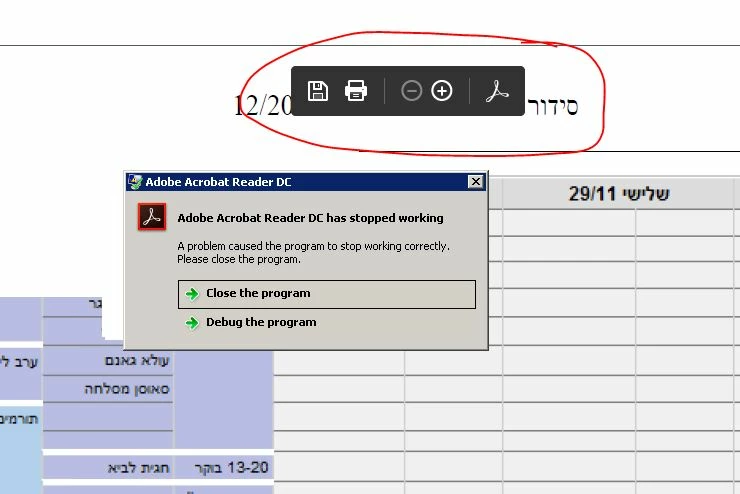The width and height of the screenshot is (740, 494).
Task: Click the green arrow beside Debug the program
Action: 192,323
